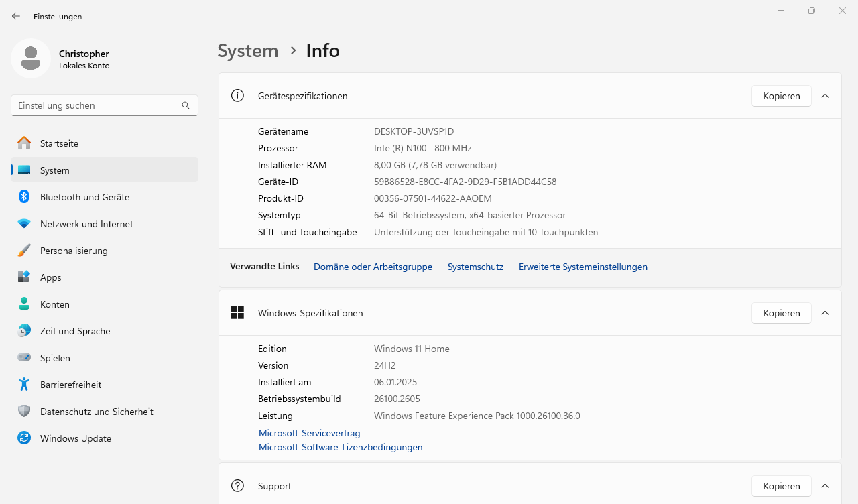Click the Konten person icon
This screenshot has width=858, height=504.
pos(24,304)
